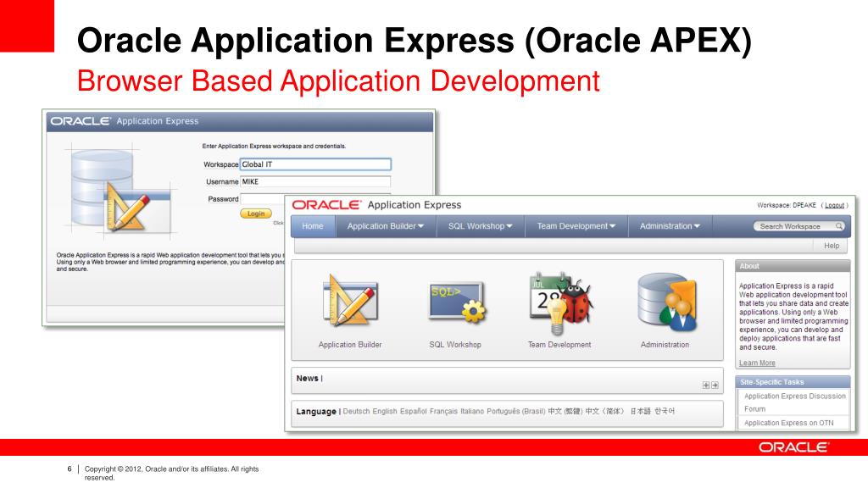Click the database pencil logo on login page

[x=120, y=191]
